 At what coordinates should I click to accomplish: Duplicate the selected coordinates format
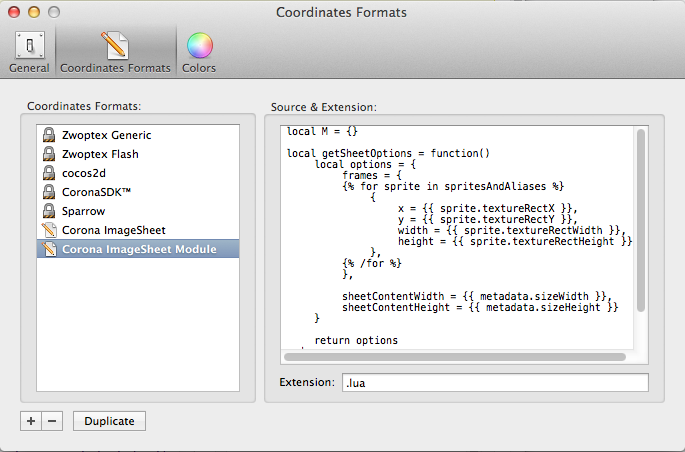coord(109,421)
